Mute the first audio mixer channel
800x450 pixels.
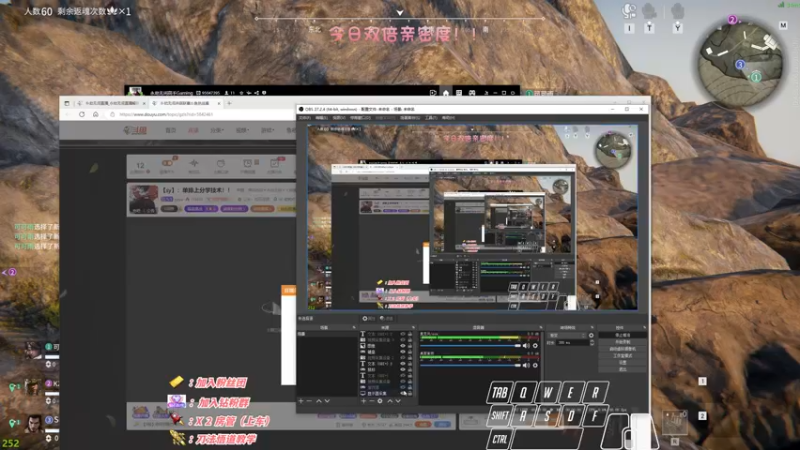pyautogui.click(x=526, y=345)
